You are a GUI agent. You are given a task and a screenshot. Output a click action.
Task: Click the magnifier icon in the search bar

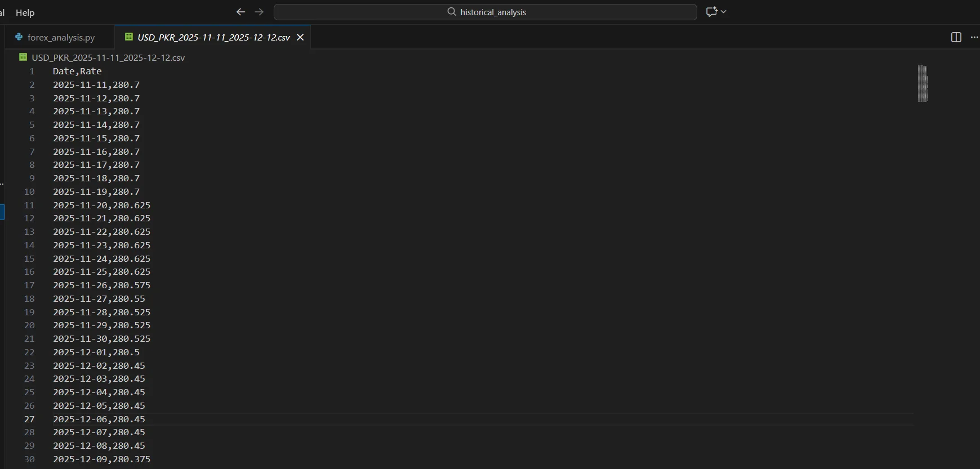[x=451, y=12]
